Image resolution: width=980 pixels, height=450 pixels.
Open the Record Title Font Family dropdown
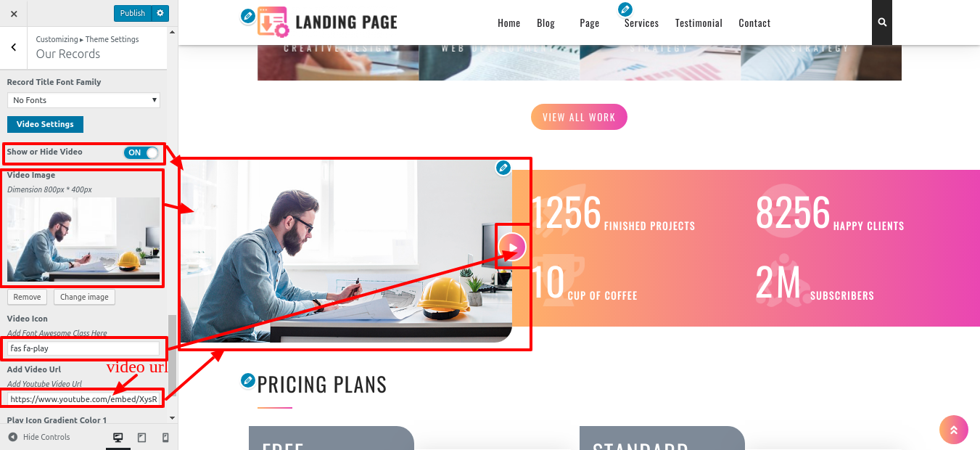tap(83, 100)
